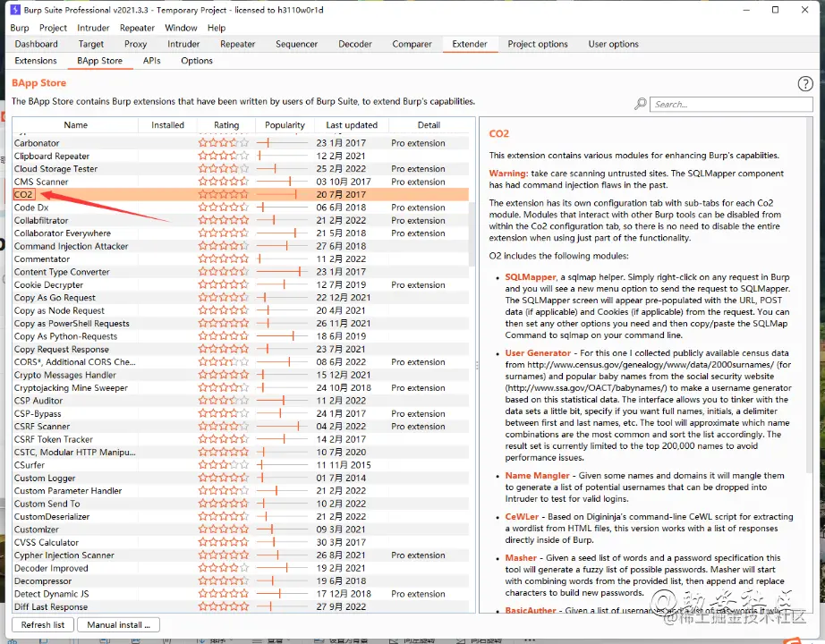Switch to the Dashboard tab
This screenshot has height=644, width=825.
37,44
